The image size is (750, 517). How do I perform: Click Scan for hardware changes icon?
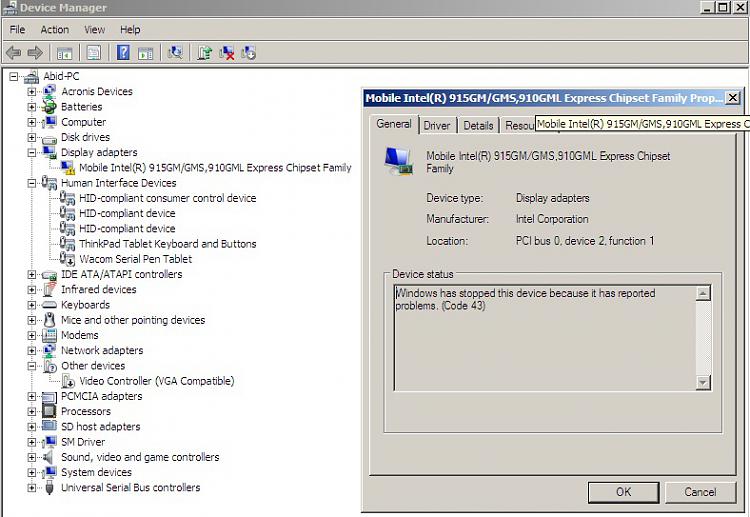coord(175,53)
